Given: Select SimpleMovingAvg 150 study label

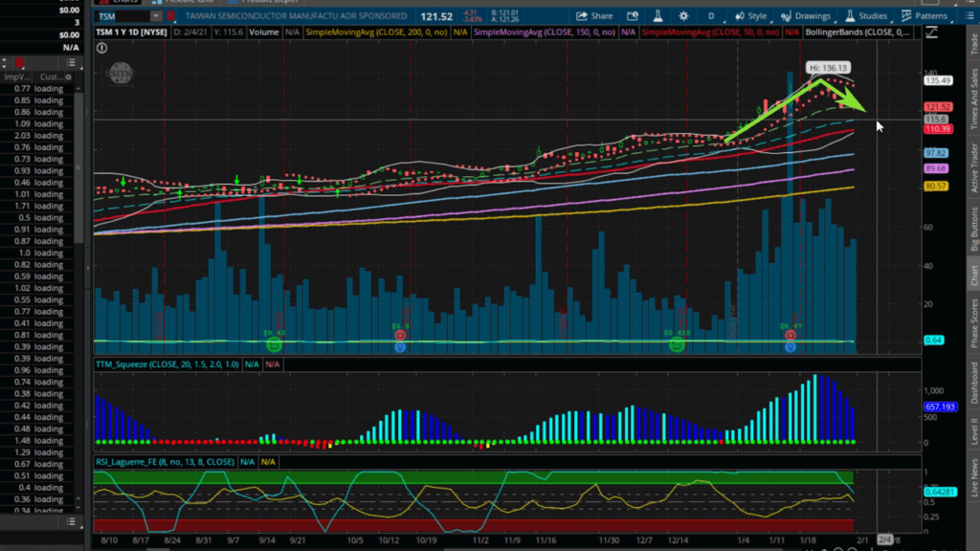Looking at the screenshot, I should (x=545, y=32).
